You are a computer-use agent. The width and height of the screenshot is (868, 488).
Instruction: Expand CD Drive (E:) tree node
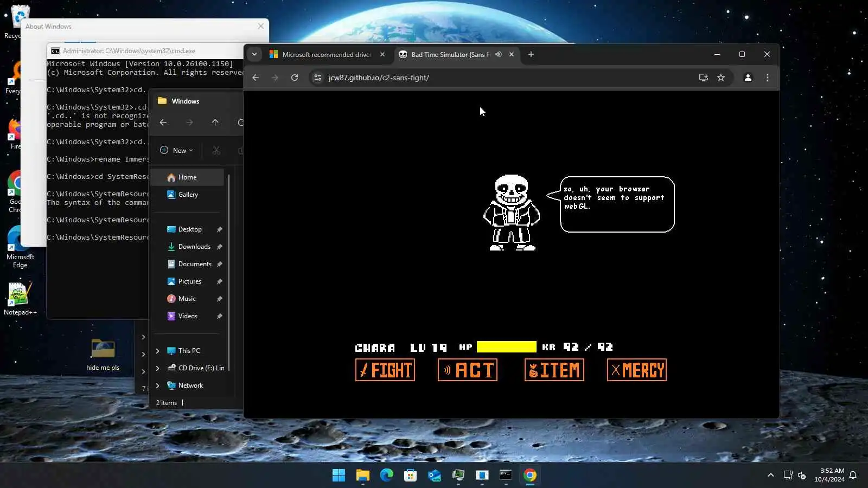click(x=158, y=368)
